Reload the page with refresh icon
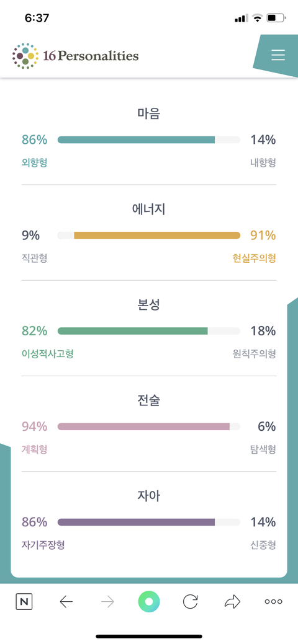This screenshot has width=298, height=644. tap(190, 602)
